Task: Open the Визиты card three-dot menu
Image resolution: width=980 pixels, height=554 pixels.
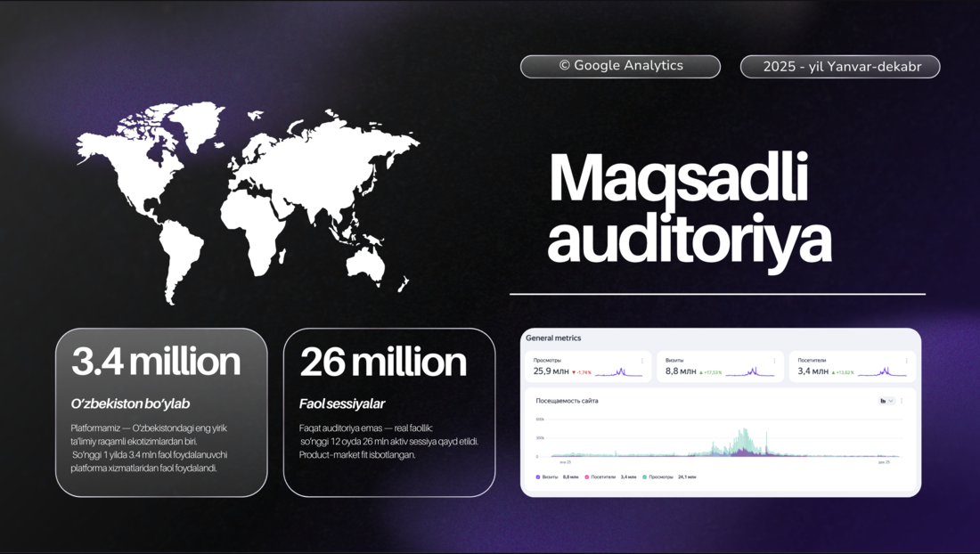Action: 774,361
